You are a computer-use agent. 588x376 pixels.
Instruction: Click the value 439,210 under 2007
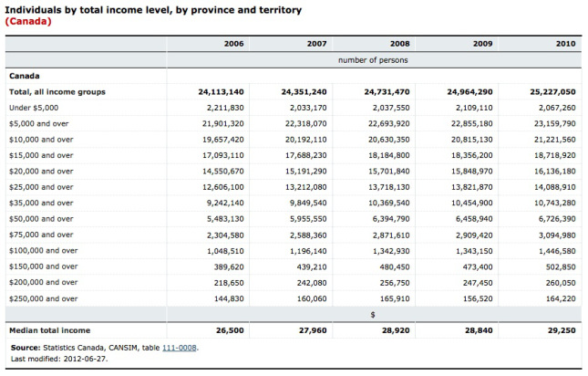point(312,266)
